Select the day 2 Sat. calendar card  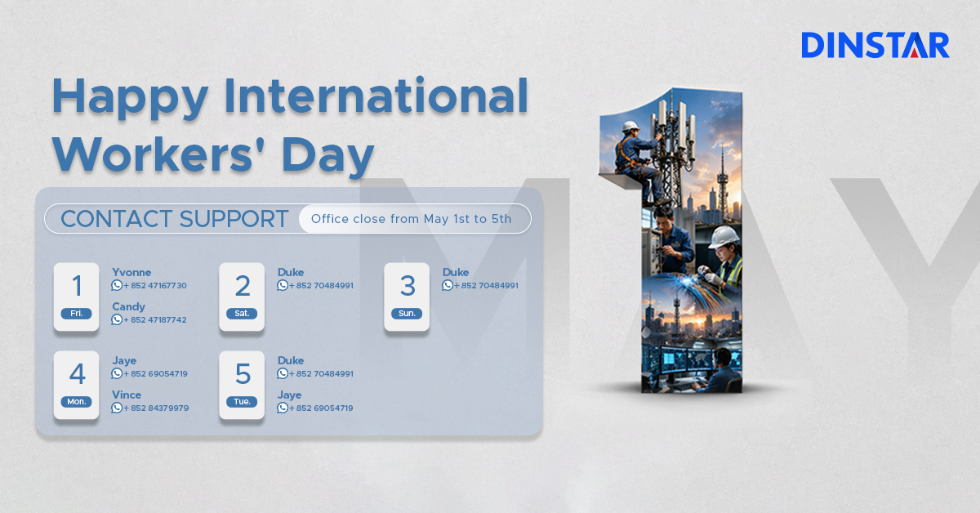[242, 297]
